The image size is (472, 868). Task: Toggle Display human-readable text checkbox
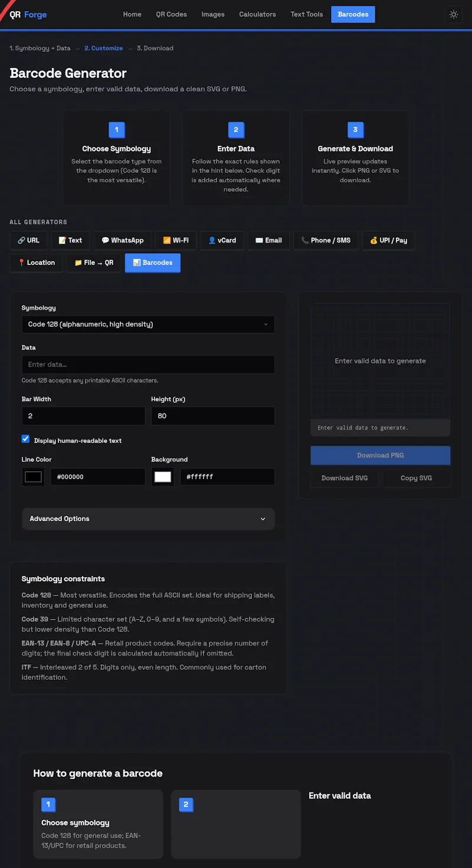25,439
